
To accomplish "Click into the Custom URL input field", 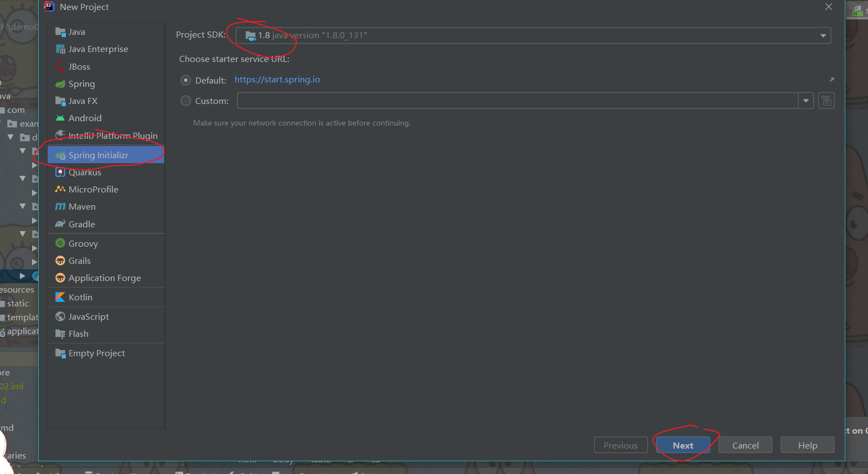I will 517,101.
